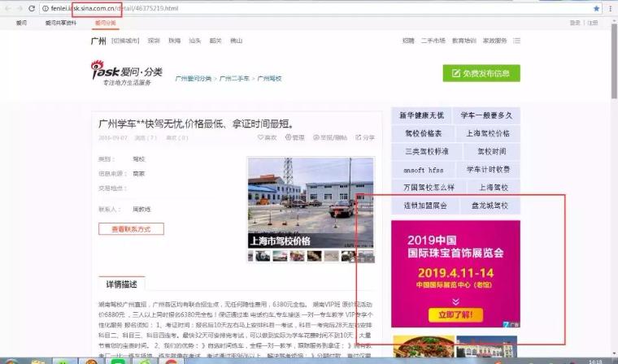
Task: Click the contact name 周教练
Action: (x=141, y=209)
